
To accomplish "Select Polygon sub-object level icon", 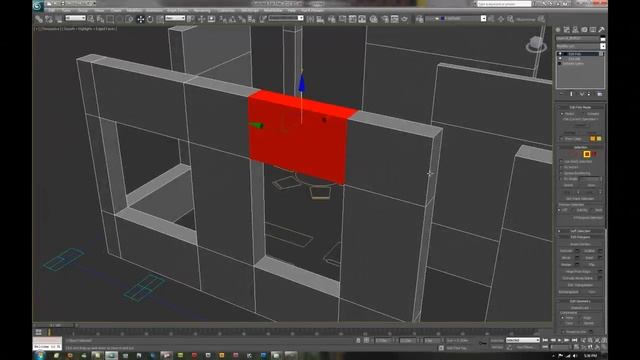I will tap(587, 154).
